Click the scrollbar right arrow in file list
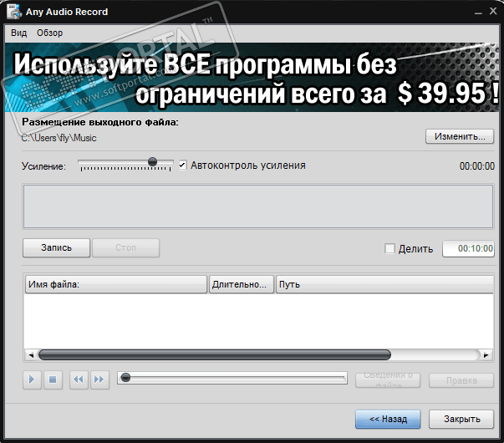This screenshot has width=504, height=443. coord(486,355)
